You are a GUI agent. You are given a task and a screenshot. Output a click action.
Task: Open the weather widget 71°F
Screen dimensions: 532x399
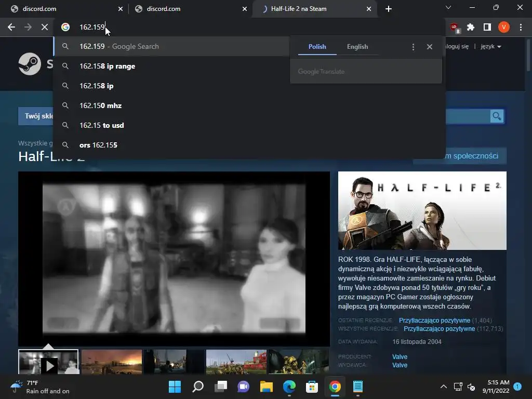point(40,387)
